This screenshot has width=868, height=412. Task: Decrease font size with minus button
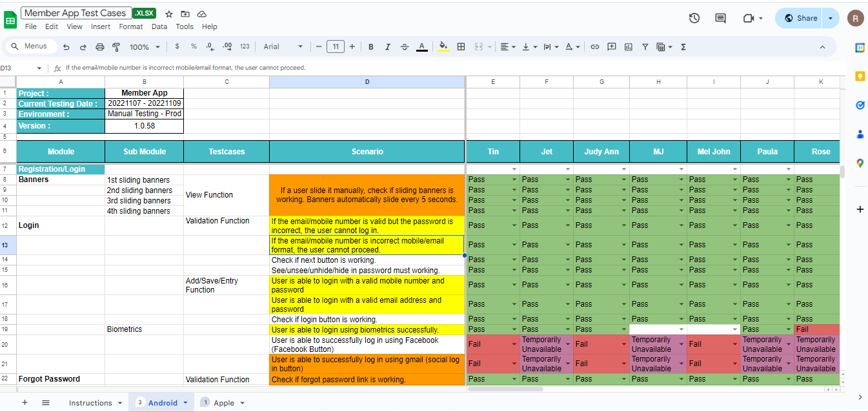coord(319,46)
